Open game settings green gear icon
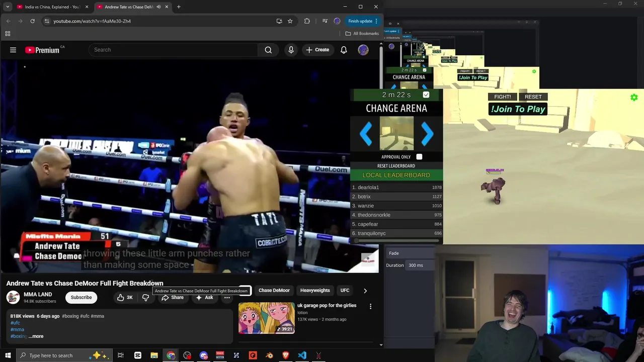 point(634,98)
